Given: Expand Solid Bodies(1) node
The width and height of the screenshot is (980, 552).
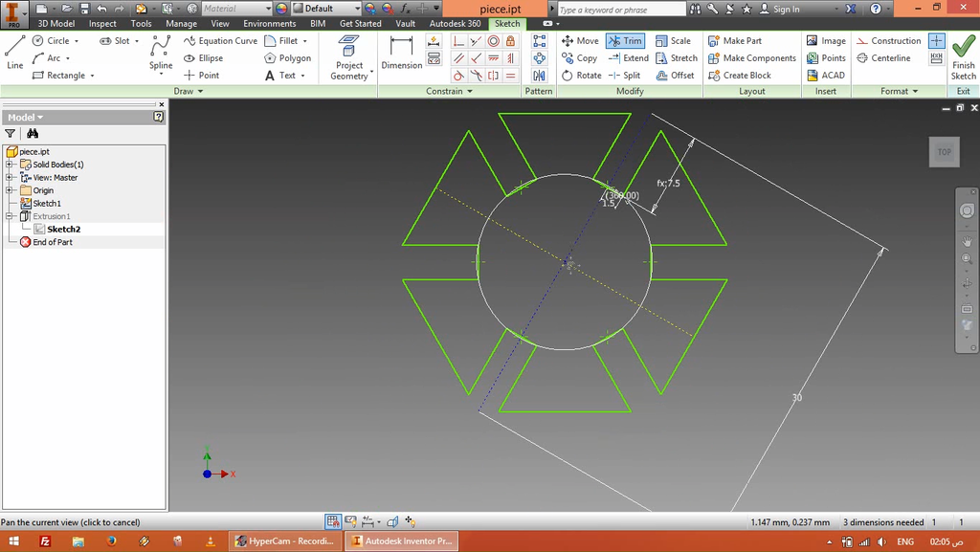Looking at the screenshot, I should 10,165.
